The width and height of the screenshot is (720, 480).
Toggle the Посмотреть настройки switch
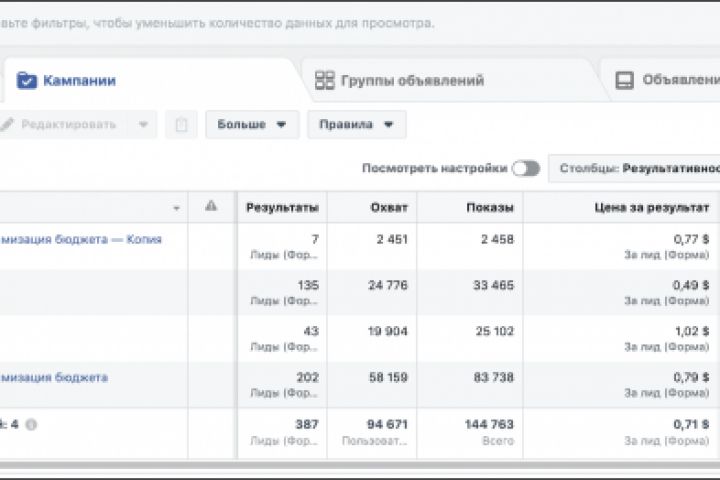(x=526, y=169)
